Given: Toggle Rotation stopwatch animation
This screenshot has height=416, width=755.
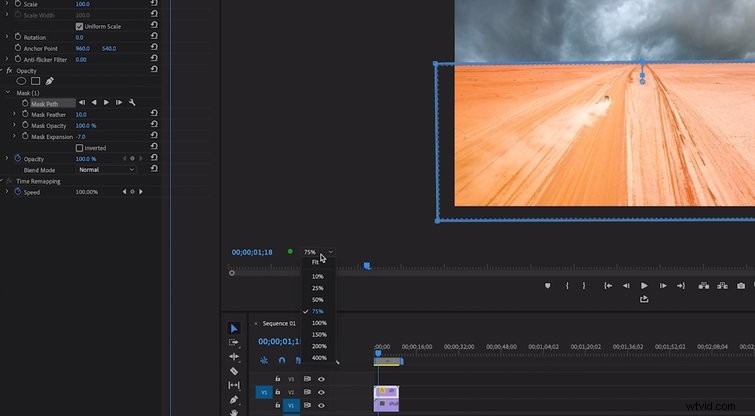Looking at the screenshot, I should point(18,37).
